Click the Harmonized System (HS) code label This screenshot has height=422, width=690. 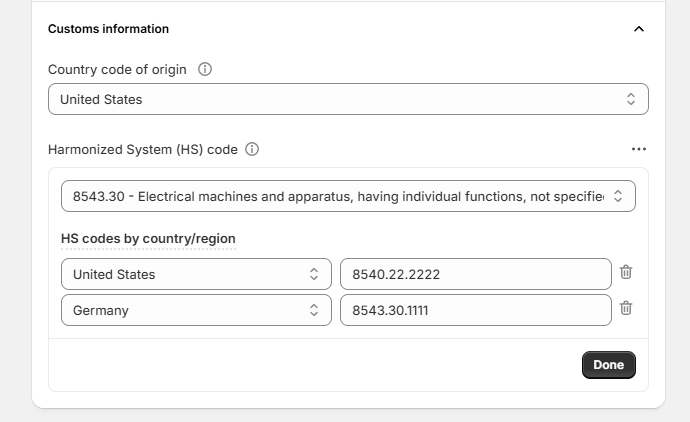143,149
